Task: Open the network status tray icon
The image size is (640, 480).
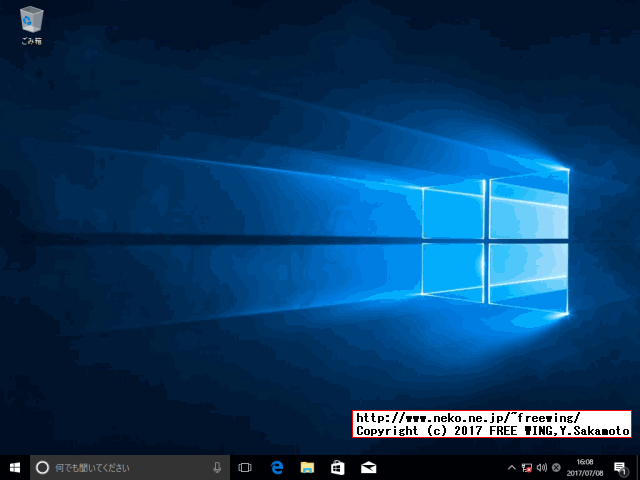Action: pyautogui.click(x=527, y=467)
